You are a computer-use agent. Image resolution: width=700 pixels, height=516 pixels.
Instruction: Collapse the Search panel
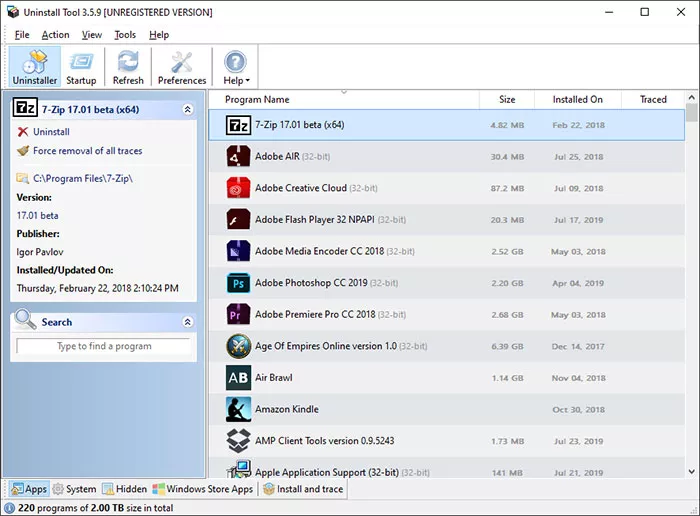(x=188, y=322)
